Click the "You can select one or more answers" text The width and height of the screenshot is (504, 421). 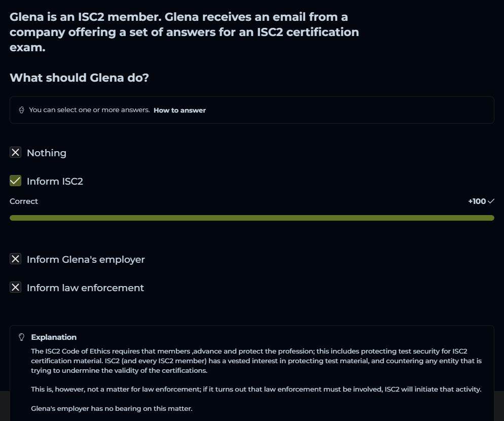[x=89, y=110]
